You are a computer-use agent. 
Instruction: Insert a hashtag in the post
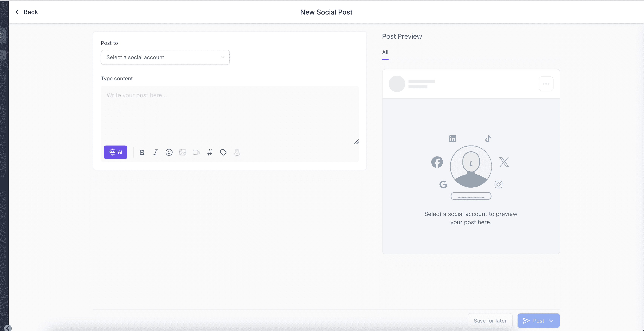point(210,152)
